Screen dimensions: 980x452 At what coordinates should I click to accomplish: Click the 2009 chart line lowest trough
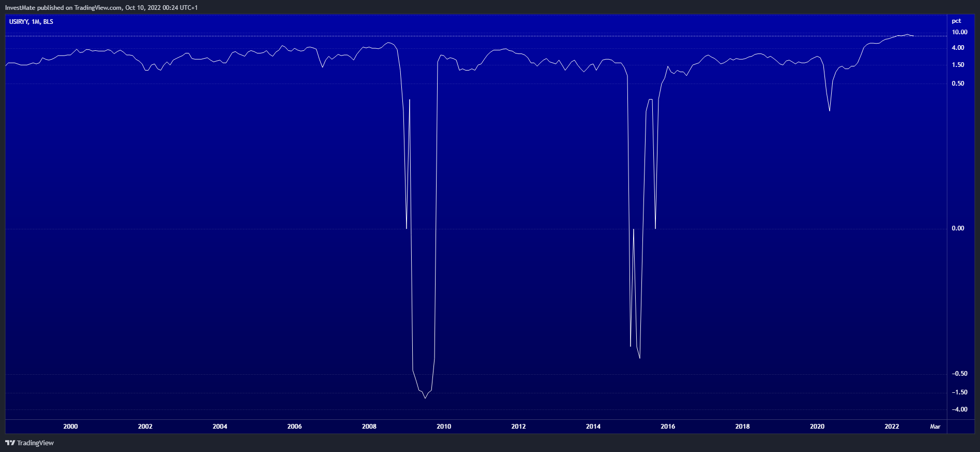pyautogui.click(x=425, y=398)
